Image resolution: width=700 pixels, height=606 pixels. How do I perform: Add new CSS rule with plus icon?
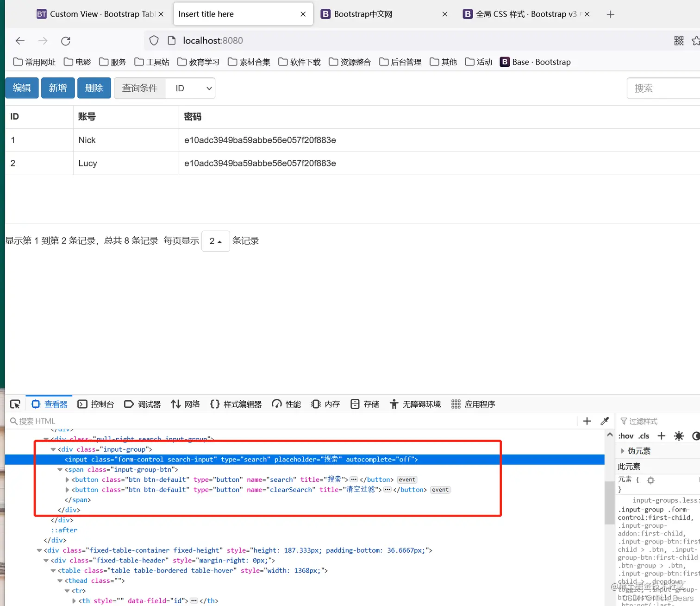point(662,436)
